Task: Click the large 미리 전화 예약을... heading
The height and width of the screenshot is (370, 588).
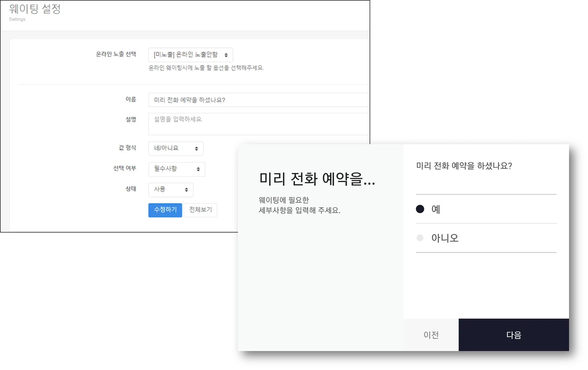Action: click(317, 179)
